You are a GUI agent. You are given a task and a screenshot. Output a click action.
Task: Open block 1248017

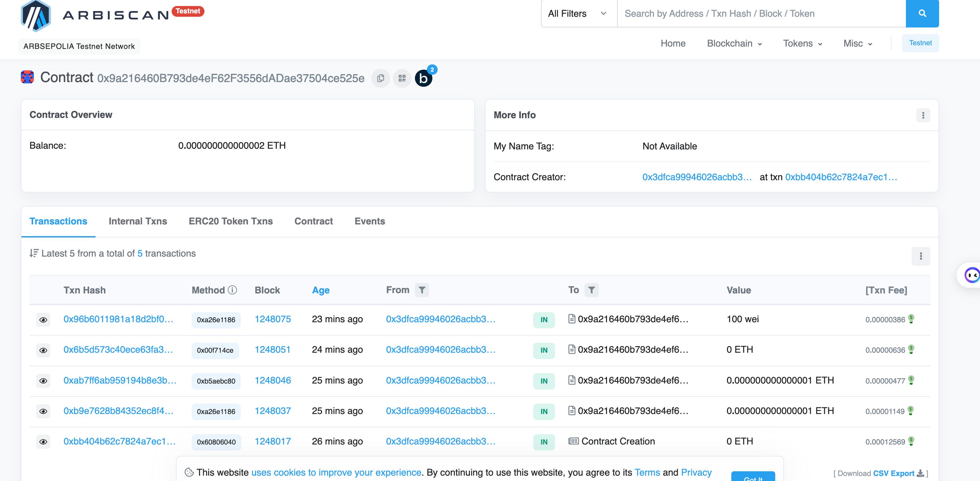[273, 441]
